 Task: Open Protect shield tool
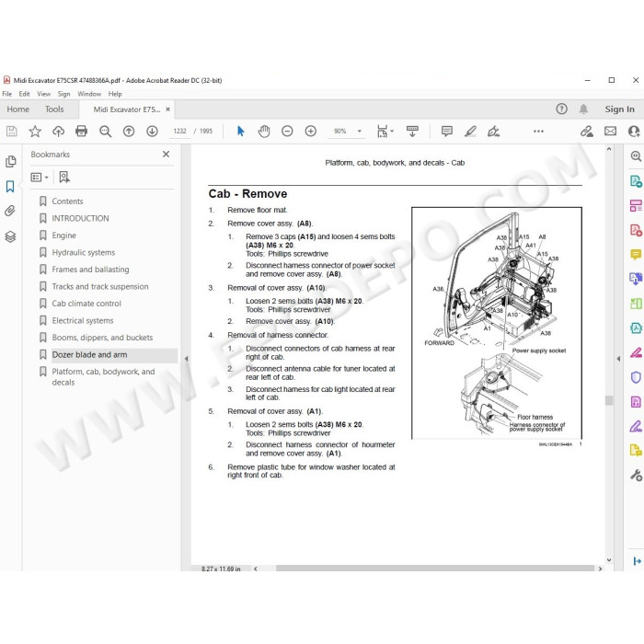coord(636,377)
